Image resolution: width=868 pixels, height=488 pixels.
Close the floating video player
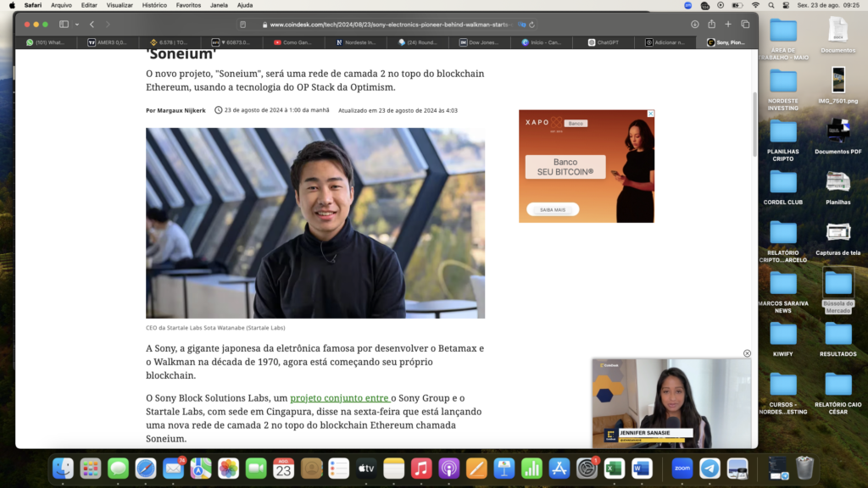tap(747, 353)
